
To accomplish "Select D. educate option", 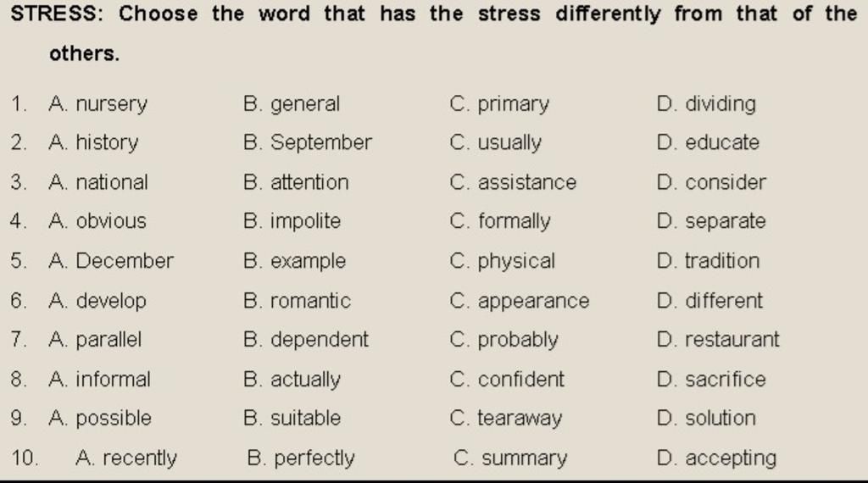I will tap(708, 142).
